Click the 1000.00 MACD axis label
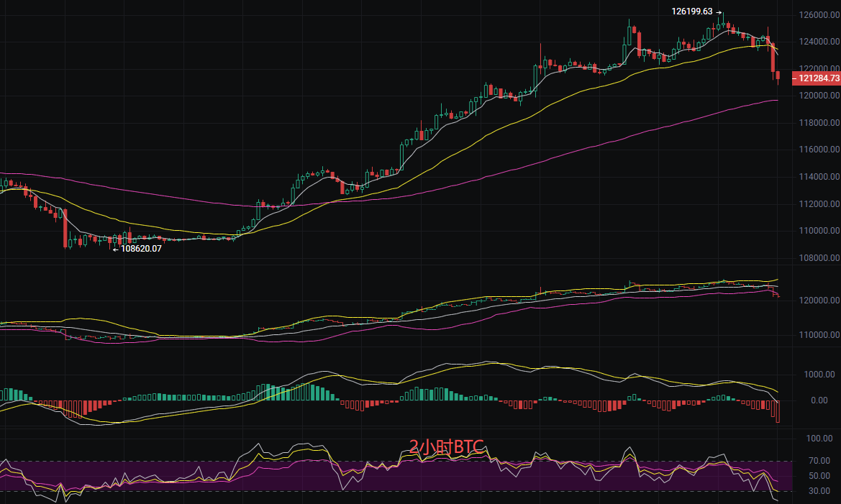Screen dimensions: 841x504 819,375
